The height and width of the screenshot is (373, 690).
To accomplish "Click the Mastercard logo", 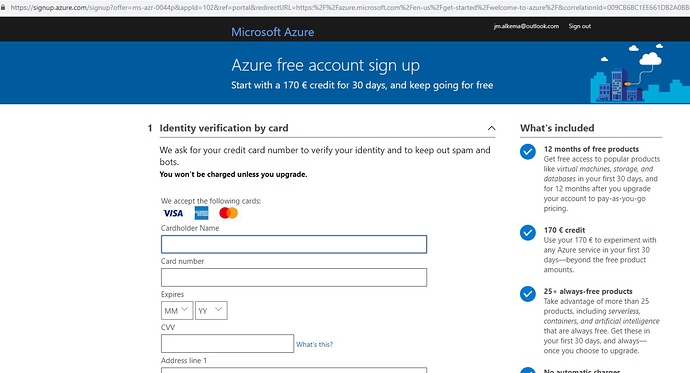I will 228,213.
